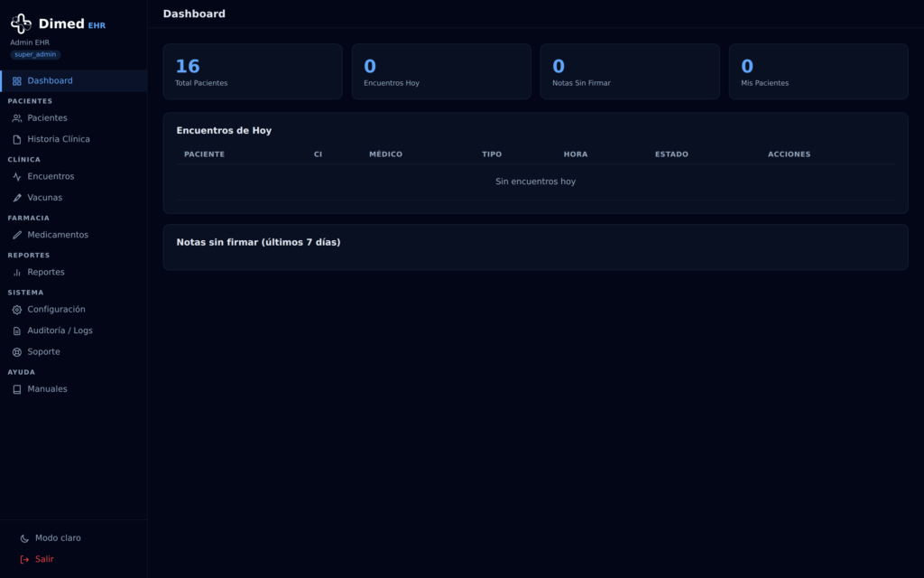Click the PACIENTE column header
Image resolution: width=924 pixels, height=578 pixels.
(x=205, y=154)
